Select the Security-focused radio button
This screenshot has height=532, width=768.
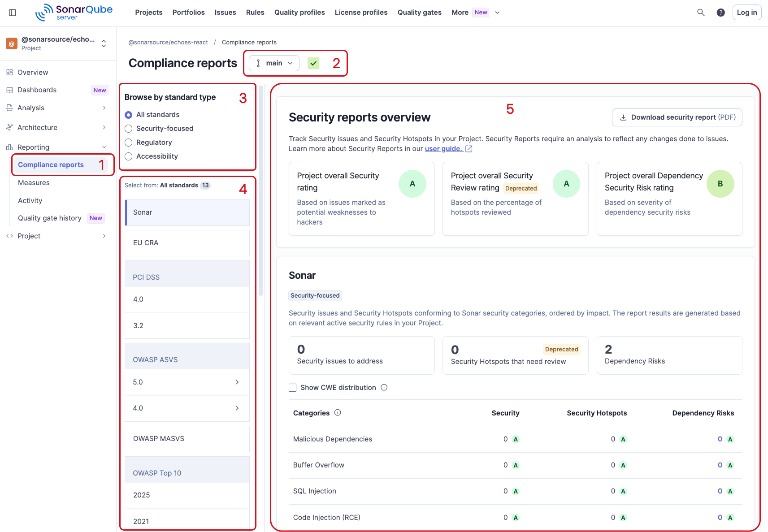pyautogui.click(x=129, y=129)
